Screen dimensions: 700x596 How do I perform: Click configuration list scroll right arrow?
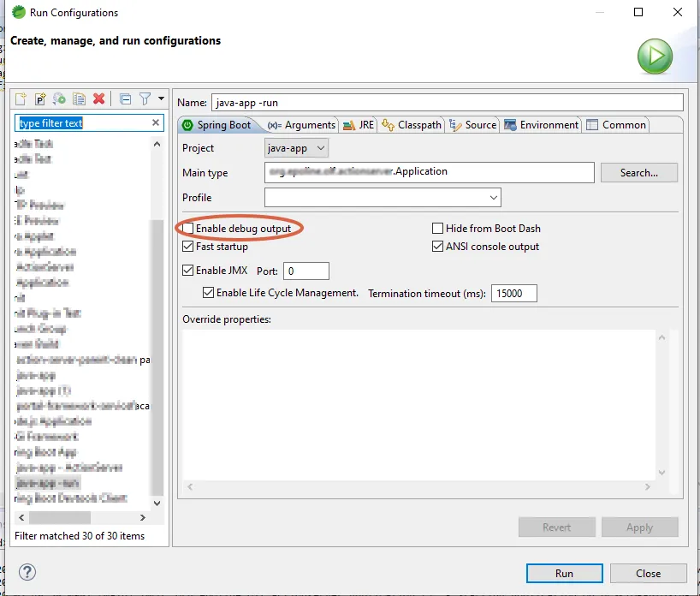[142, 517]
